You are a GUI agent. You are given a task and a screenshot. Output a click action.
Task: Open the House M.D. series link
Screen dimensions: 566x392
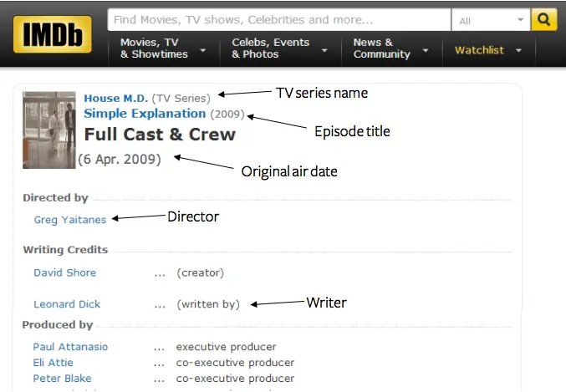[x=115, y=98]
